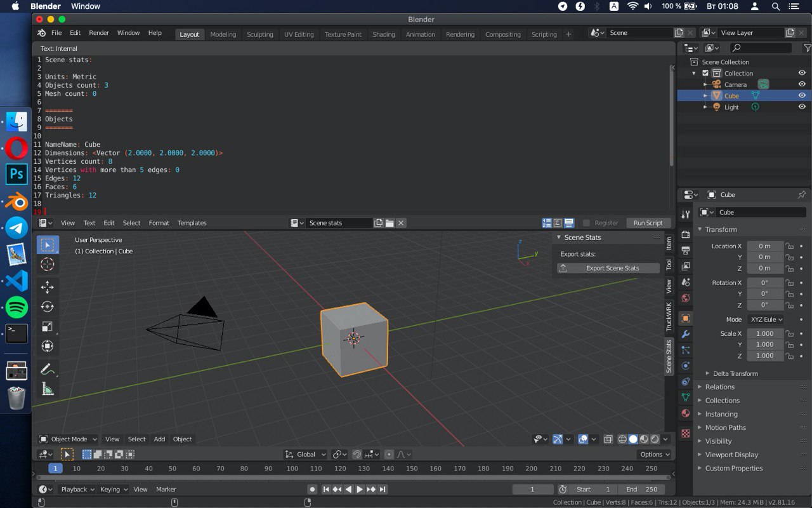Select the Transform tool
Screen dimensions: 812x508
coord(48,346)
